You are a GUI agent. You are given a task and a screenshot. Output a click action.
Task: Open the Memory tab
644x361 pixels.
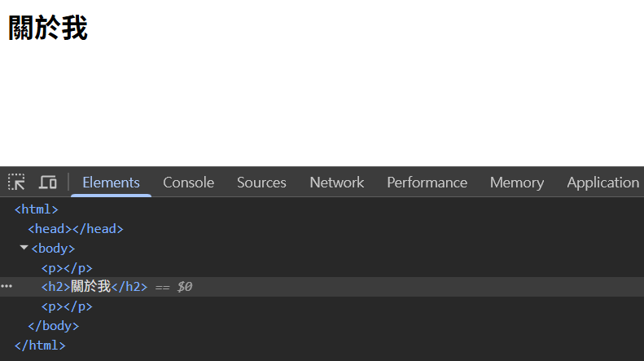517,183
